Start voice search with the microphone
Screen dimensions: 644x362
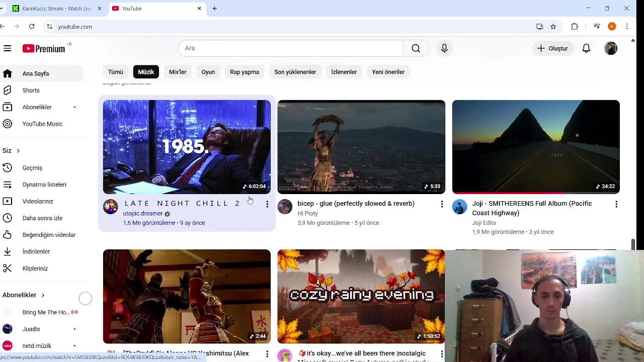pos(444,48)
